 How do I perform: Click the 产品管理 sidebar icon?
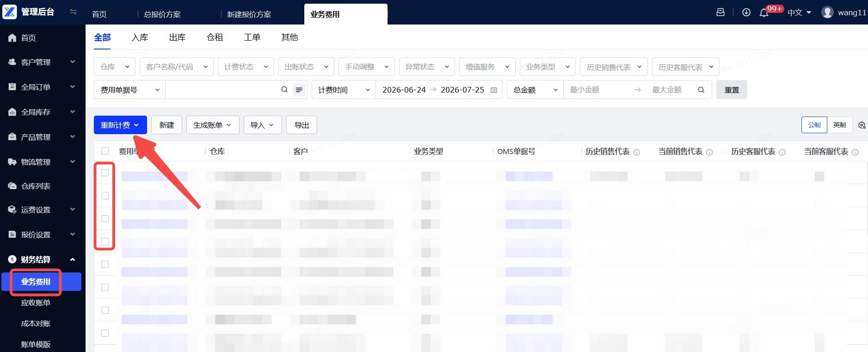click(x=12, y=137)
